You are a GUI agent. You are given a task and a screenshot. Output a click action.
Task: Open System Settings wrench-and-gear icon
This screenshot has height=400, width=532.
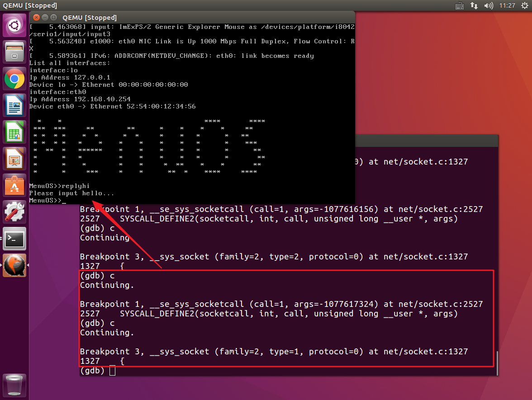[14, 212]
